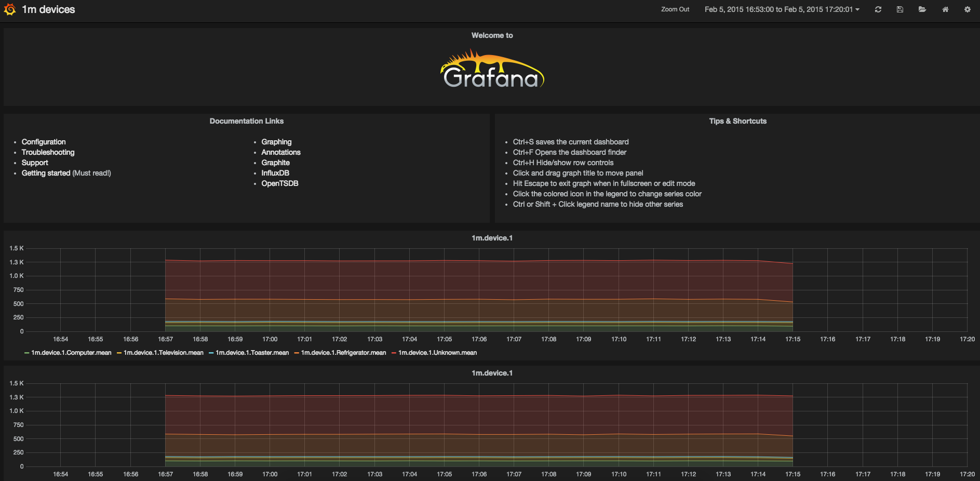Open dashboard settings gear icon

(x=968, y=9)
